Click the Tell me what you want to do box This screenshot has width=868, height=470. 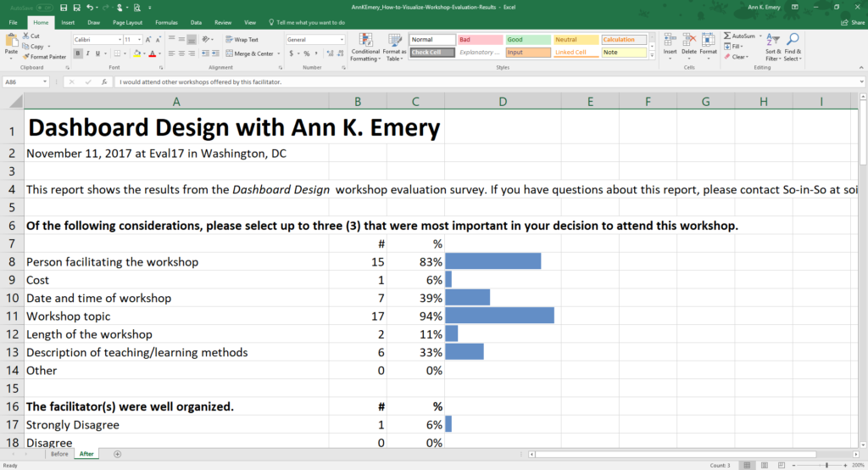307,23
